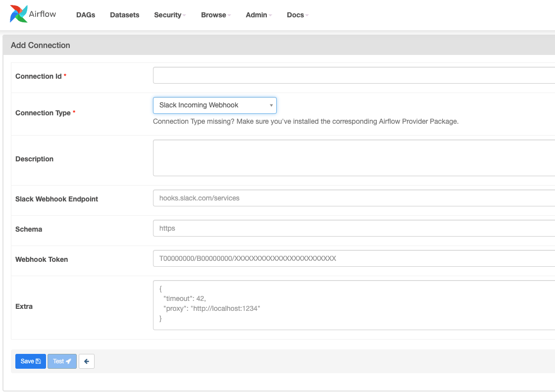Viewport: 555px width, 392px height.
Task: Expand the Browse menu
Action: coord(216,15)
